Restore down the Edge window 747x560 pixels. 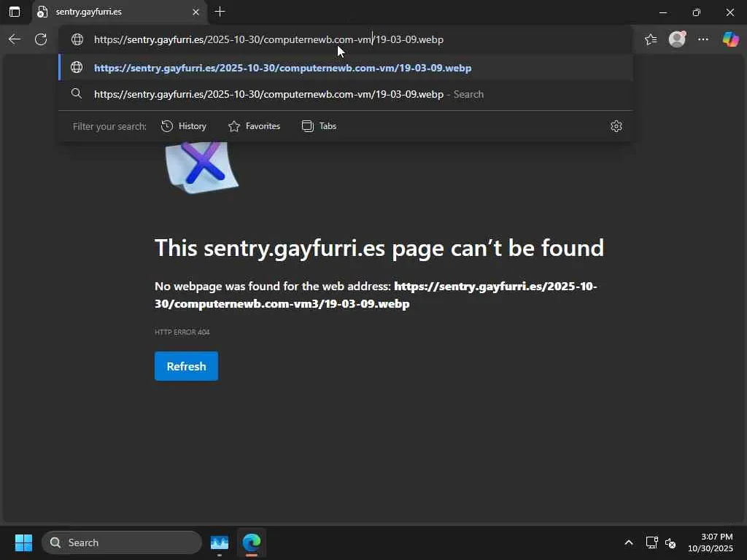(697, 12)
